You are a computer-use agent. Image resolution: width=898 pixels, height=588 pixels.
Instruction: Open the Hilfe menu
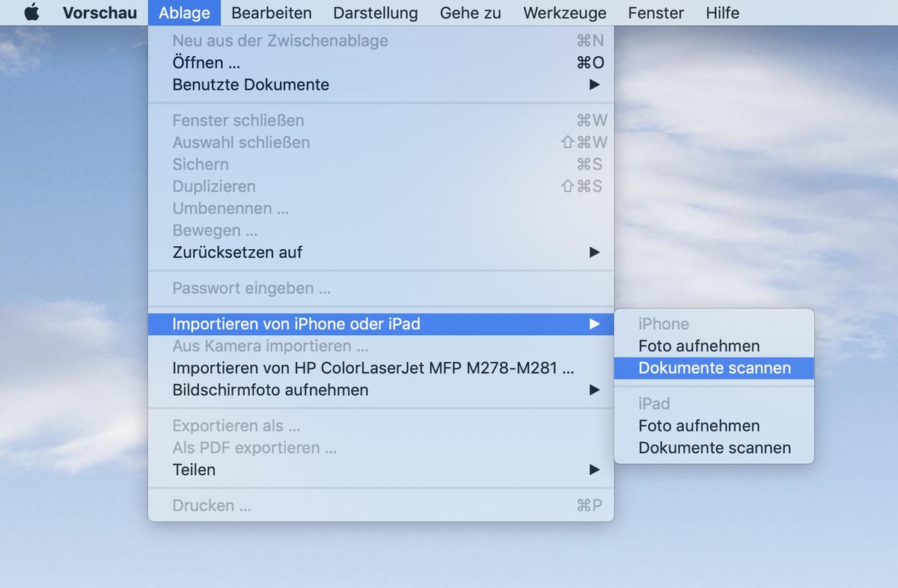point(723,13)
